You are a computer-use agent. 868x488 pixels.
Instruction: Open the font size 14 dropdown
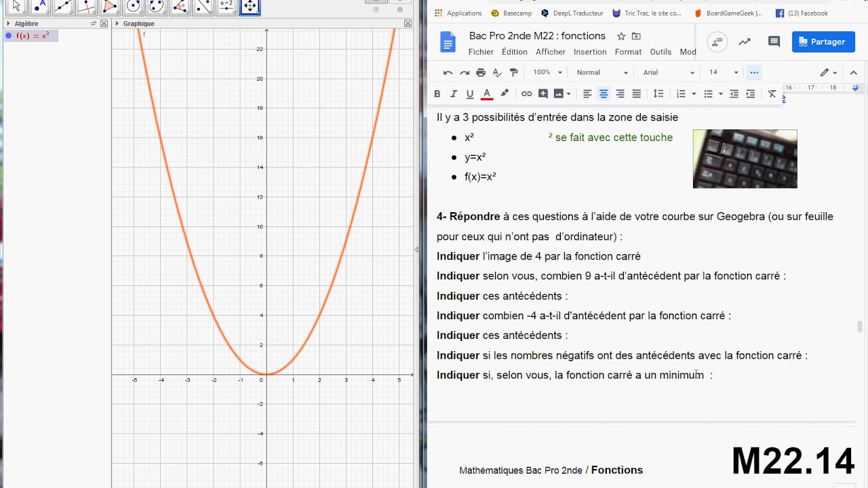(724, 73)
